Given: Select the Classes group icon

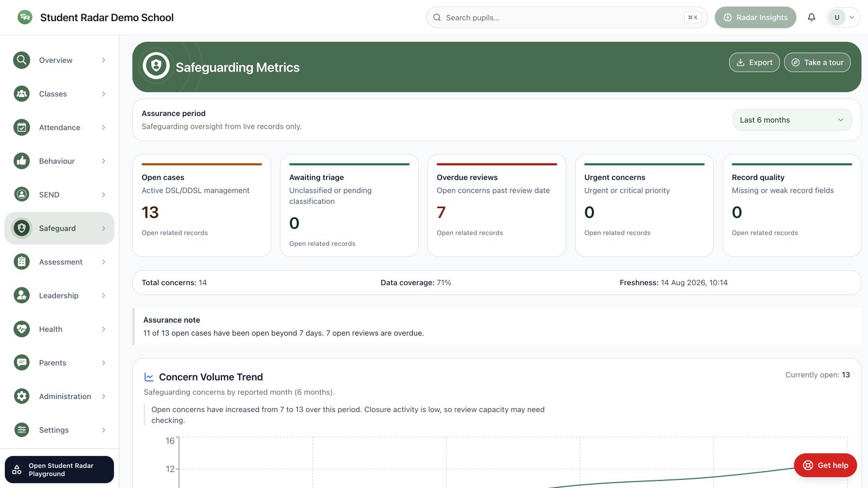Looking at the screenshot, I should tap(22, 94).
